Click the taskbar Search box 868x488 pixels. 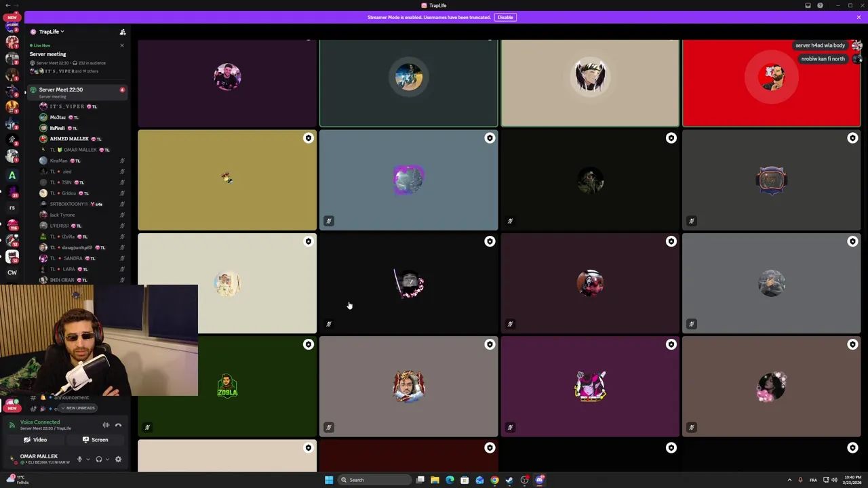(x=375, y=480)
